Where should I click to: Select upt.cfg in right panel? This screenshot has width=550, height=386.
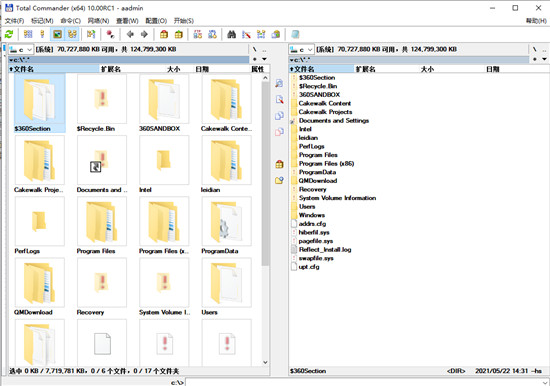(309, 267)
